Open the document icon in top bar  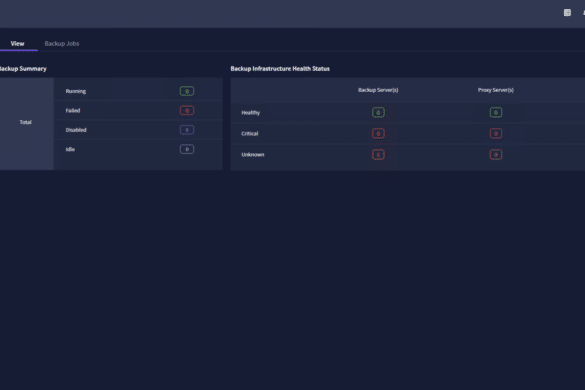pos(567,13)
